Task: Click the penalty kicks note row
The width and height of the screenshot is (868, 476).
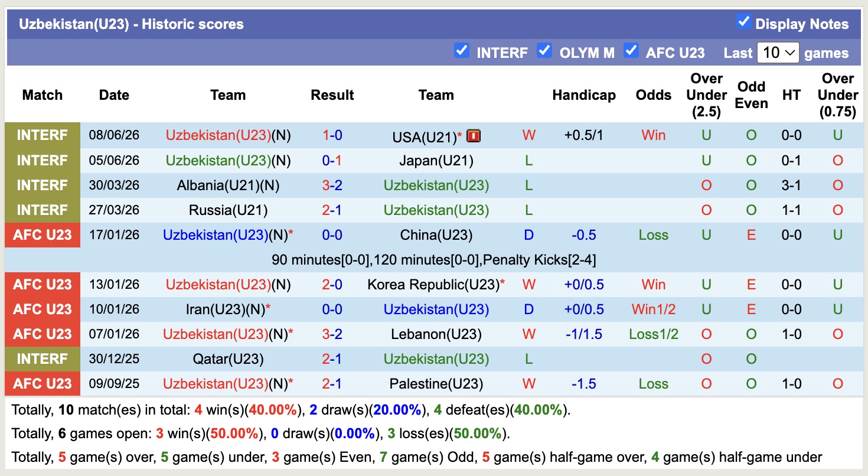Action: (434, 259)
